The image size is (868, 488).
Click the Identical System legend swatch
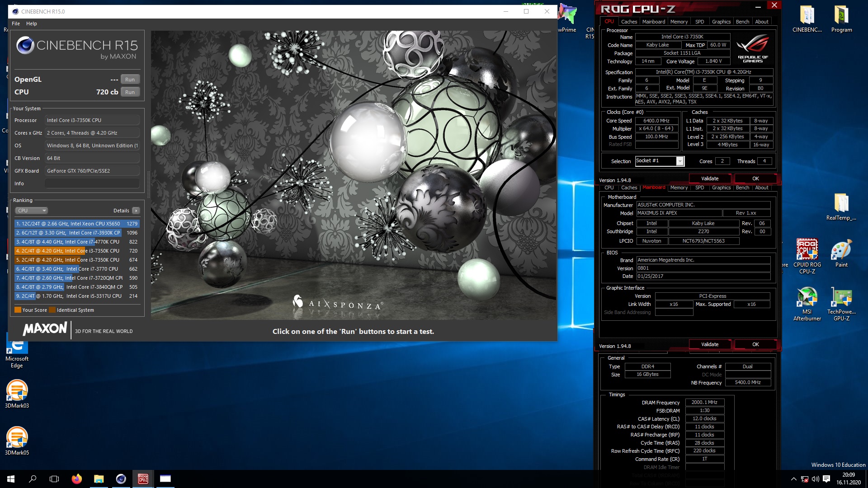pos(52,310)
